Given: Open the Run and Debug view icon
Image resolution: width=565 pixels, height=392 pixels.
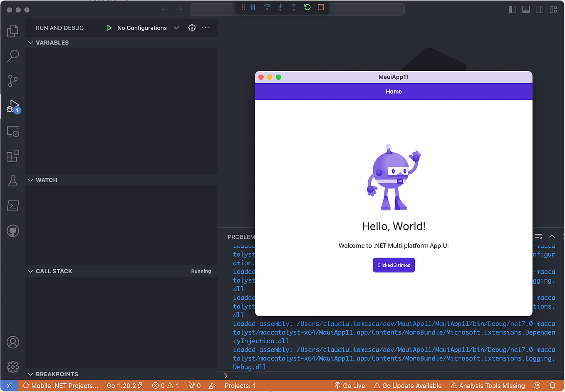Looking at the screenshot, I should tap(13, 107).
